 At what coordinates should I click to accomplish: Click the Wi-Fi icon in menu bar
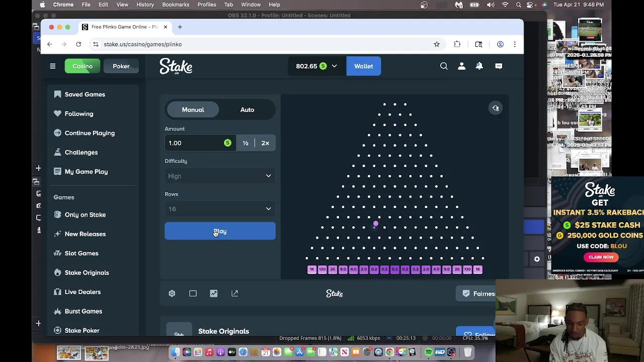tap(505, 5)
